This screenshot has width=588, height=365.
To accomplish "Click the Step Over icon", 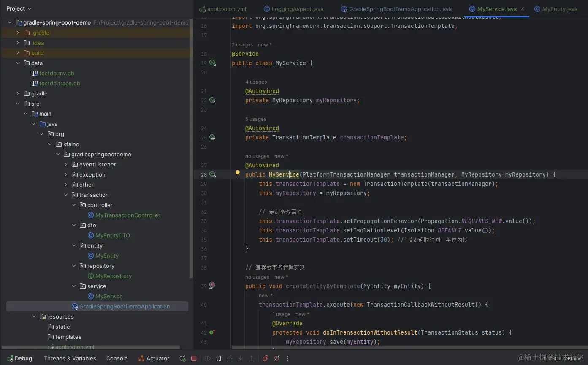I will click(x=230, y=358).
